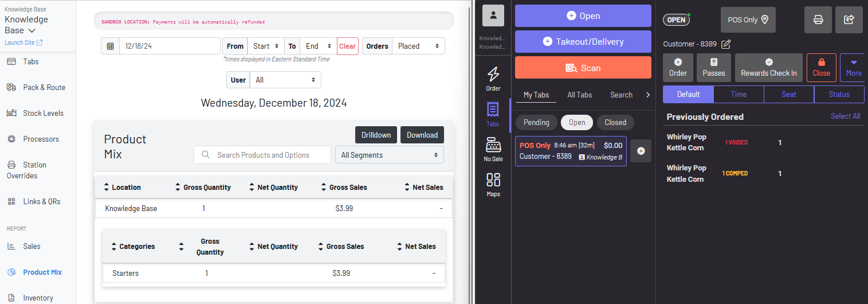868x304 pixels.
Task: Click the calendar icon beside date
Action: (110, 46)
